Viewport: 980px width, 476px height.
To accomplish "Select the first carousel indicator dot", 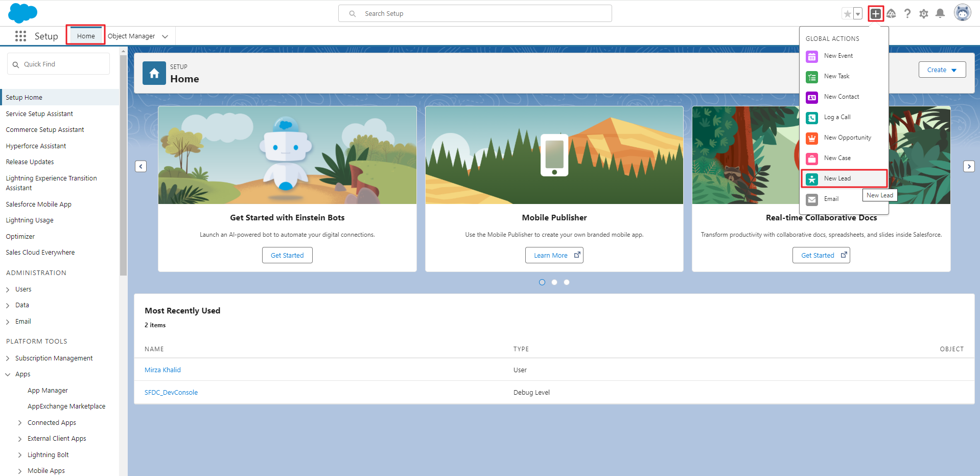I will (x=542, y=282).
